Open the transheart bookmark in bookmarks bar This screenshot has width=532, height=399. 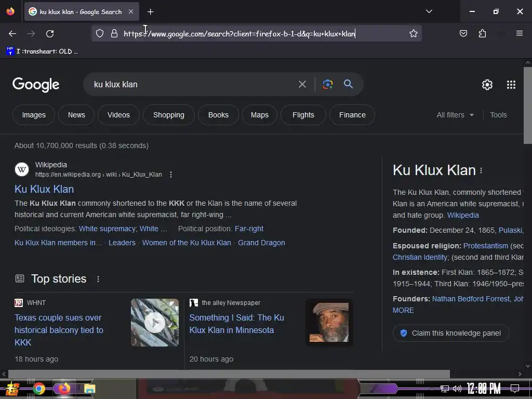[x=42, y=51]
